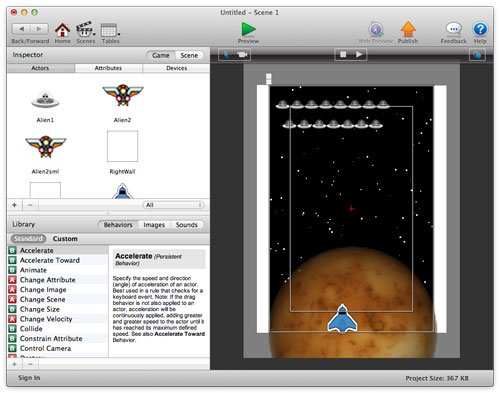The image size is (500, 393).
Task: Select the Change Scene action
Action: pos(58,299)
